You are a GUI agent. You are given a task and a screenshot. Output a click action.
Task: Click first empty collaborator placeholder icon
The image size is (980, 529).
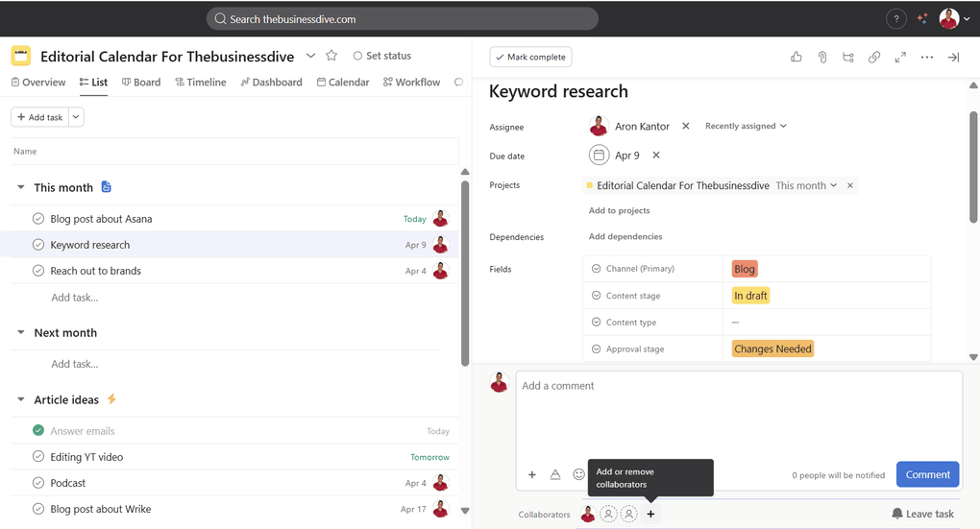(608, 514)
